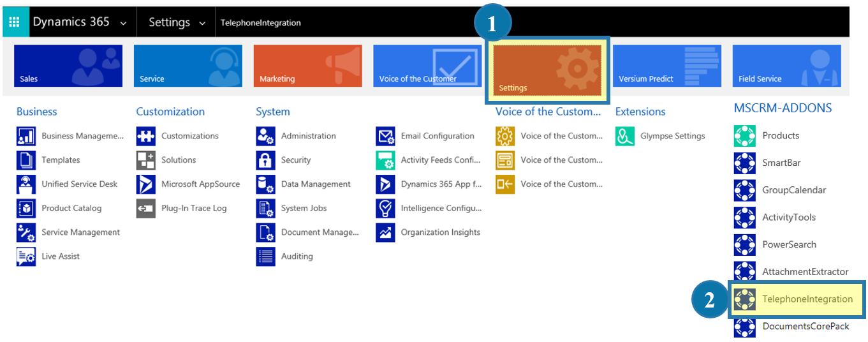This screenshot has width=868, height=342.
Task: Click the Glympse Settings icon
Action: tap(625, 136)
